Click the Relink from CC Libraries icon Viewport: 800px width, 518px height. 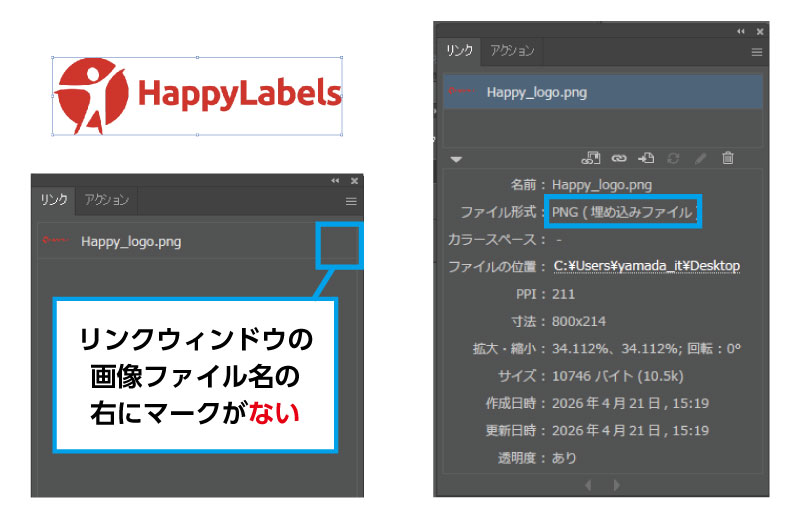[590, 158]
